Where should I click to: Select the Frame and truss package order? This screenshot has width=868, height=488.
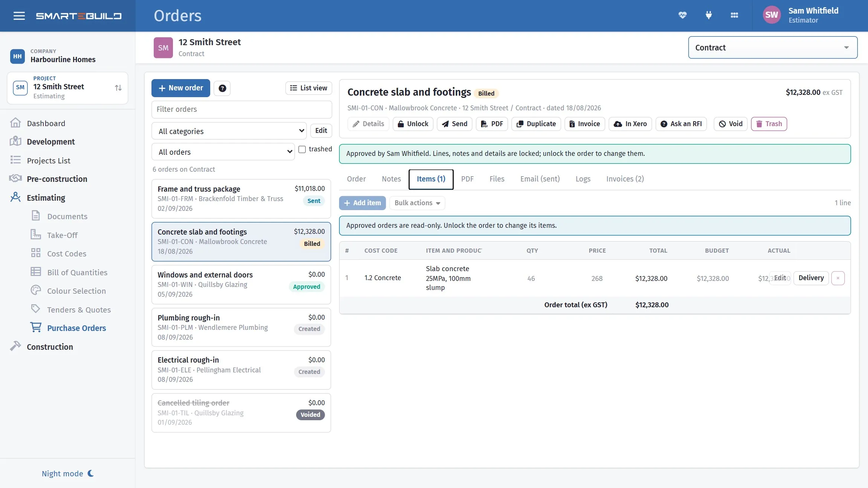pos(241,198)
